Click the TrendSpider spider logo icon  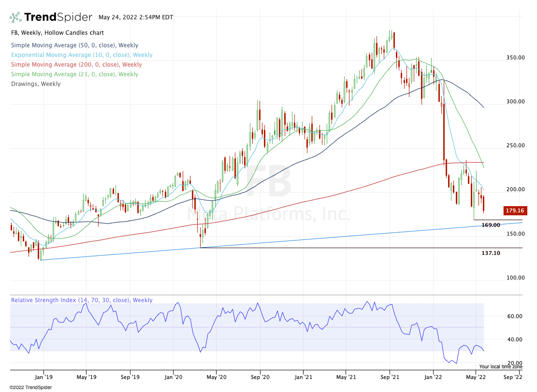(16, 17)
